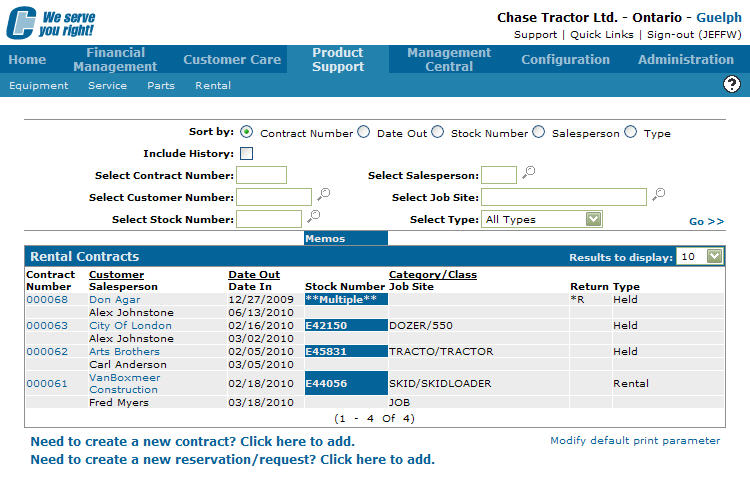750x486 pixels.
Task: Open customer City Of London
Action: pos(130,325)
